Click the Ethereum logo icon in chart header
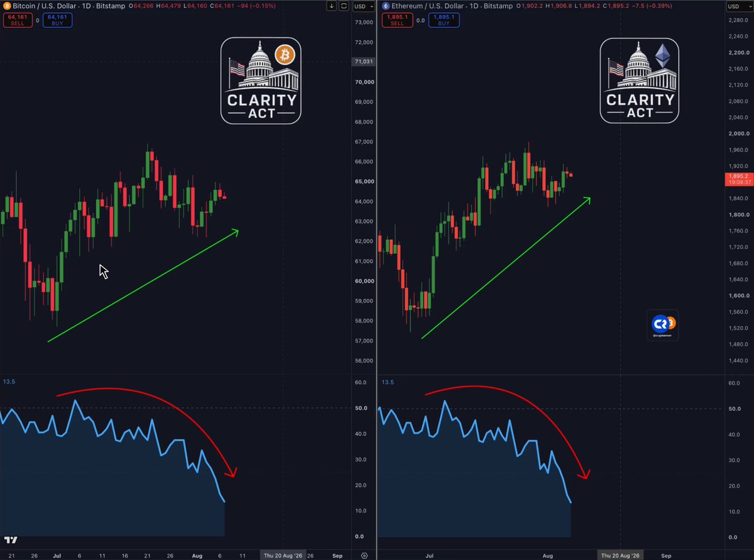754x560 pixels. 386,6
